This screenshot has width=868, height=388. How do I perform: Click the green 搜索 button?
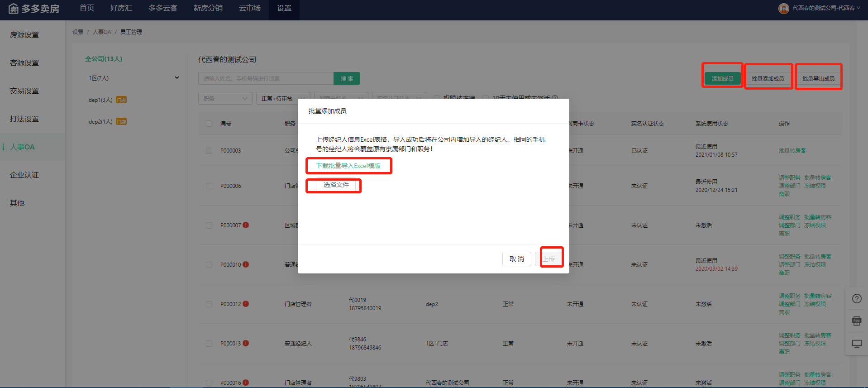[x=347, y=79]
